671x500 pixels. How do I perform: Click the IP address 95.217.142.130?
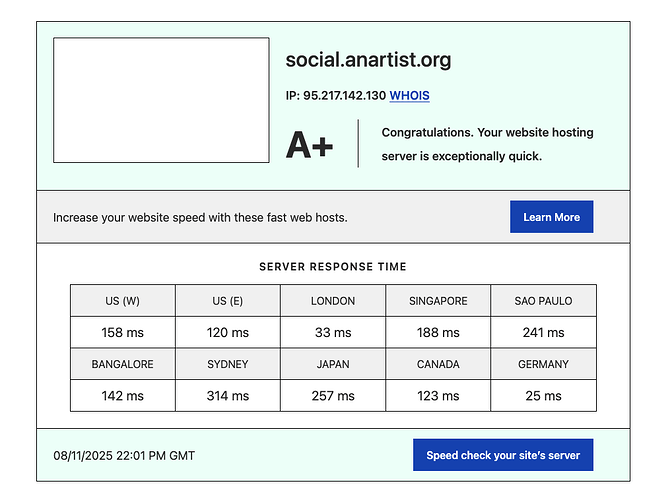coord(335,96)
